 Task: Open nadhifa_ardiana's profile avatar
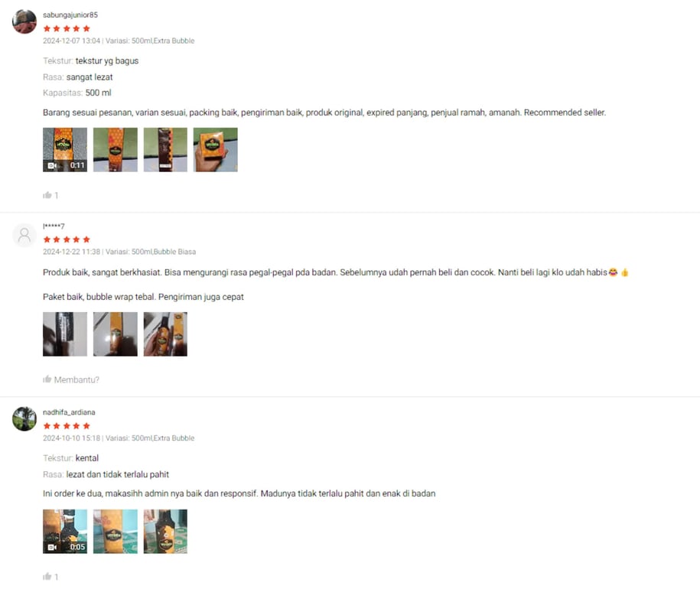coord(24,418)
